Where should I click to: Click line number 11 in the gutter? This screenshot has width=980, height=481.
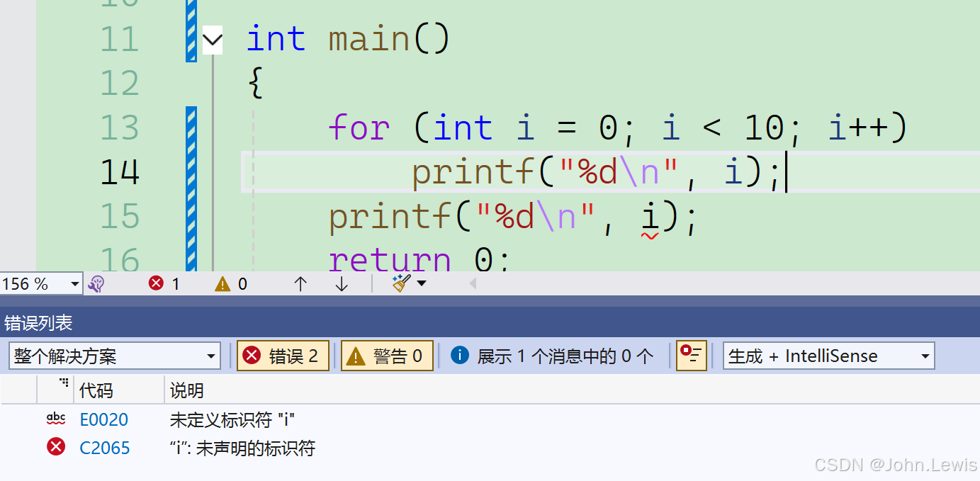click(x=119, y=40)
